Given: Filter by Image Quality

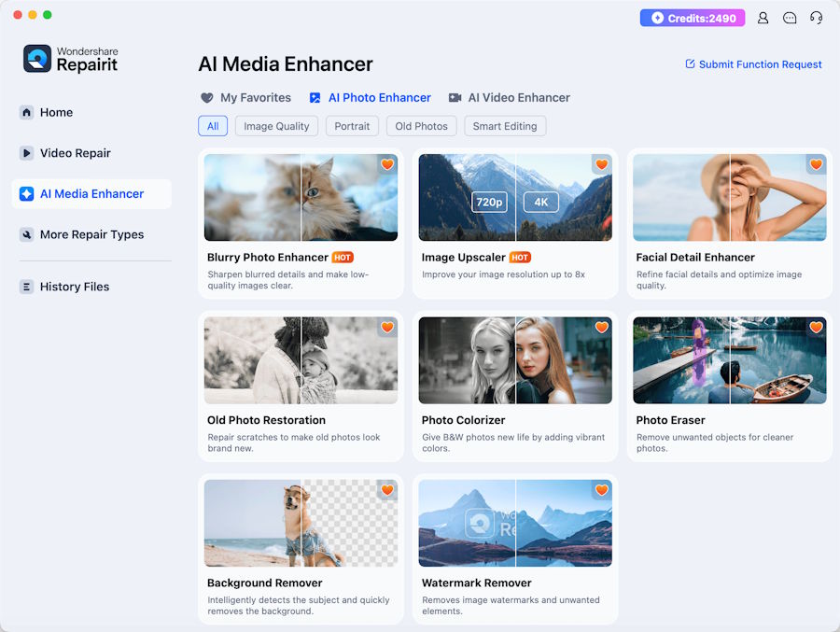Looking at the screenshot, I should click(276, 127).
